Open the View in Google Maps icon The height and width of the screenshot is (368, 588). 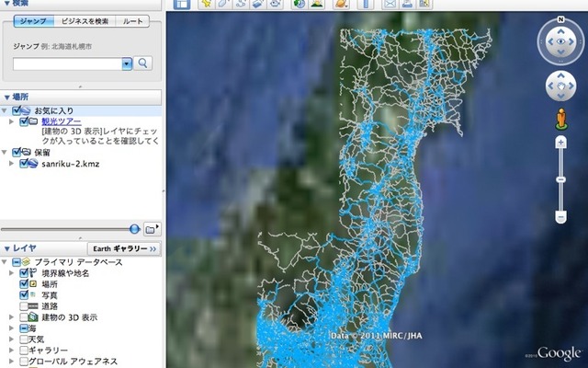[x=424, y=4]
